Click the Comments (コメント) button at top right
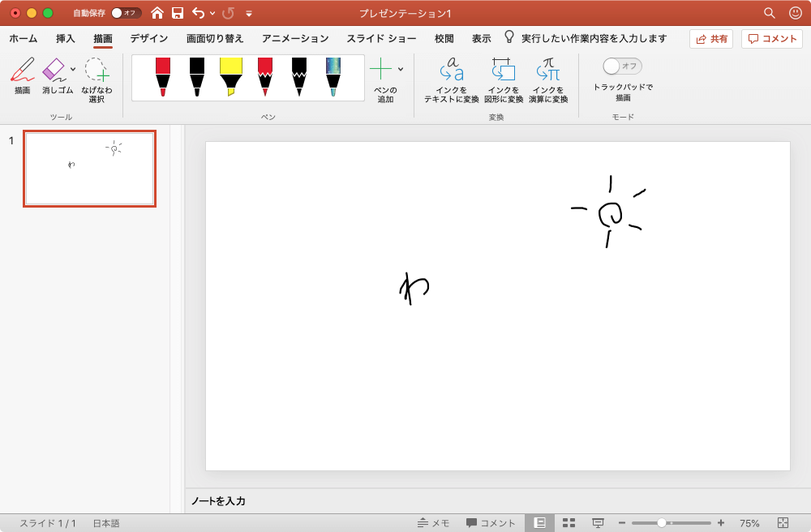Screen dimensions: 811x532 [772, 39]
